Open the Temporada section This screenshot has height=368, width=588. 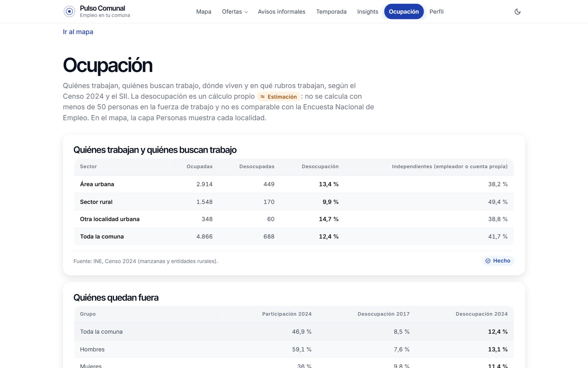point(331,11)
